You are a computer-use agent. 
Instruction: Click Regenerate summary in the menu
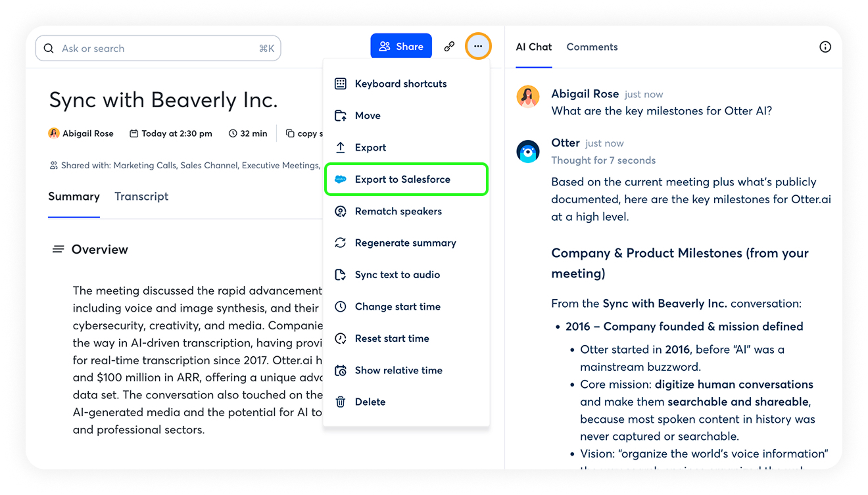click(x=405, y=243)
